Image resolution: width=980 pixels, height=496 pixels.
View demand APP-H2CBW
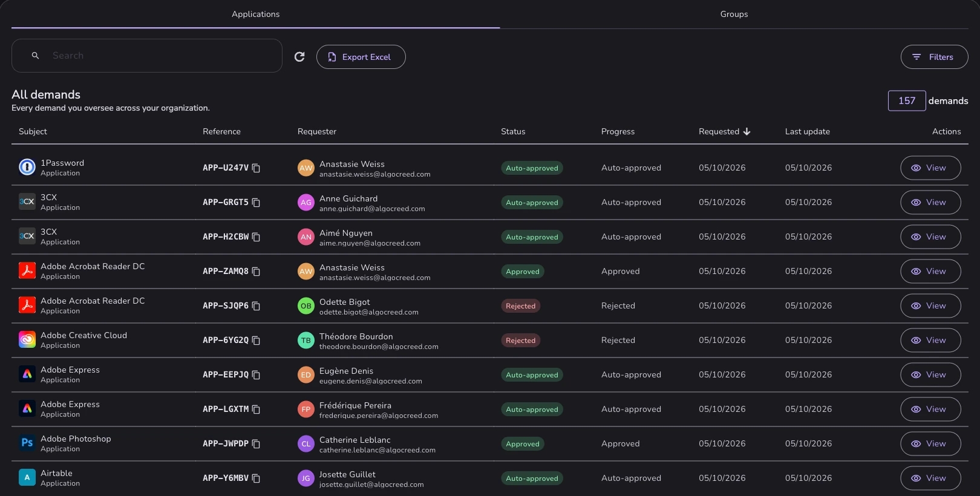(930, 237)
